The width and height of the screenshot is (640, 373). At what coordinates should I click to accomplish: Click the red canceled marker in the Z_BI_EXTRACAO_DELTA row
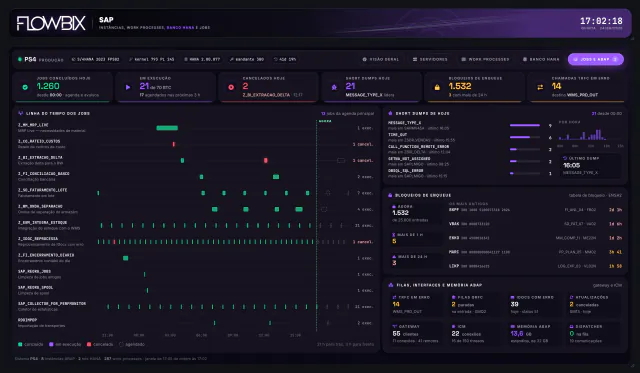point(266,160)
